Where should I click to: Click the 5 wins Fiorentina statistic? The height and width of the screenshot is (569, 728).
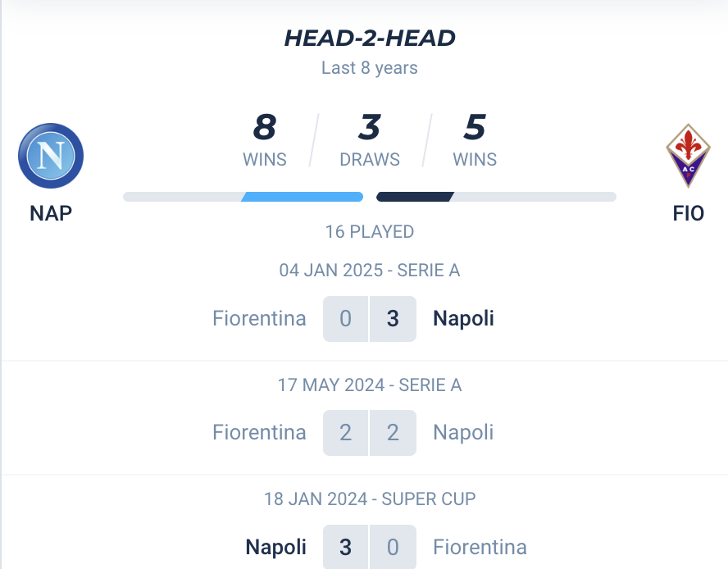(475, 140)
